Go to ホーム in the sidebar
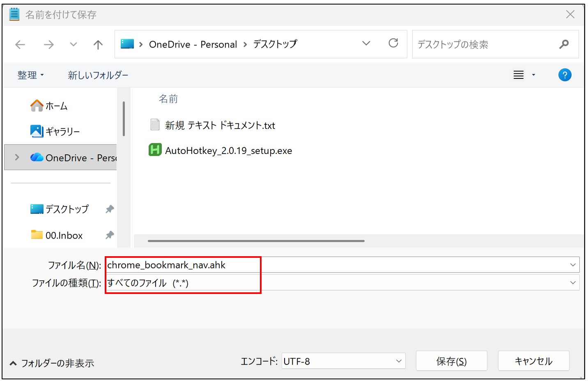 click(x=56, y=106)
